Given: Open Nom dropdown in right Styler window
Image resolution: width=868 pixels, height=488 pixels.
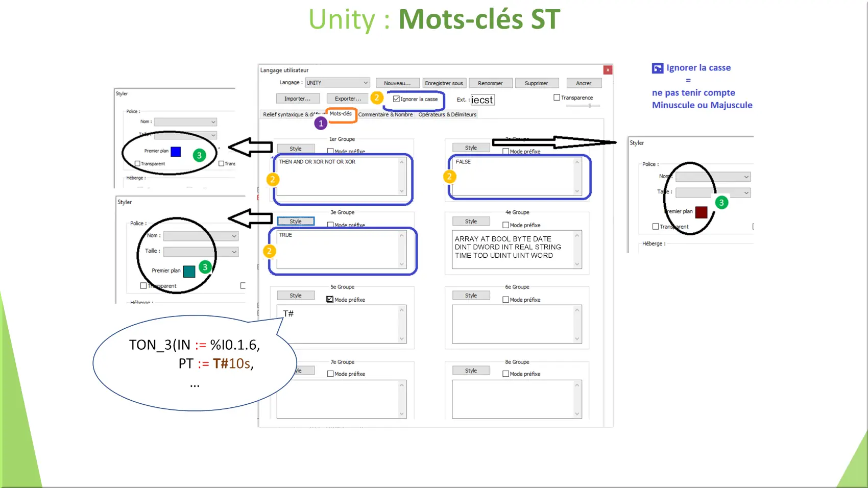Looking at the screenshot, I should [713, 177].
